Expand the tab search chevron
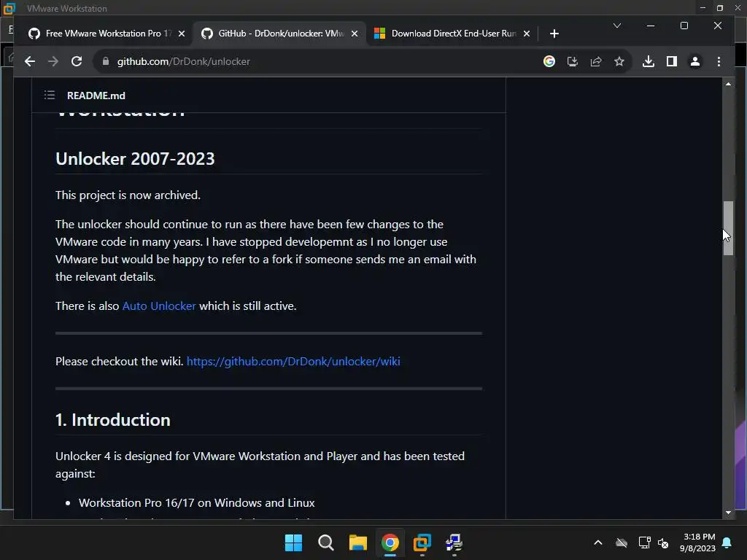Image resolution: width=747 pixels, height=560 pixels. (x=616, y=26)
